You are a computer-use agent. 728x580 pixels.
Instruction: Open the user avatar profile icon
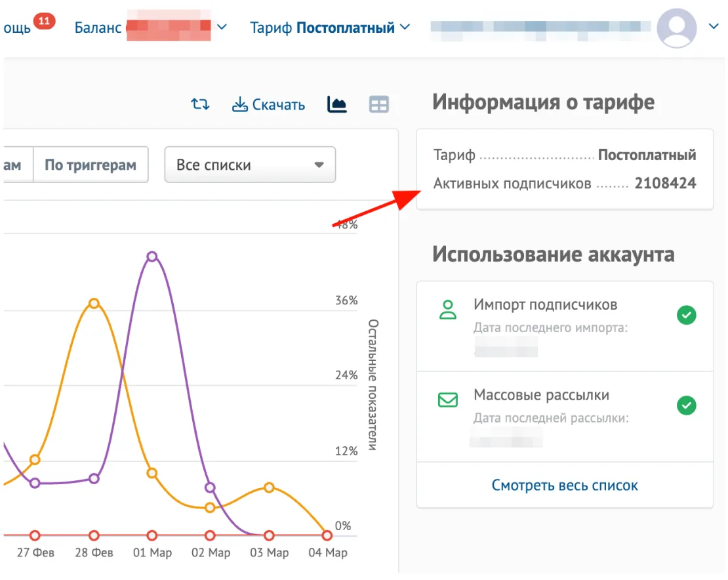pos(676,28)
